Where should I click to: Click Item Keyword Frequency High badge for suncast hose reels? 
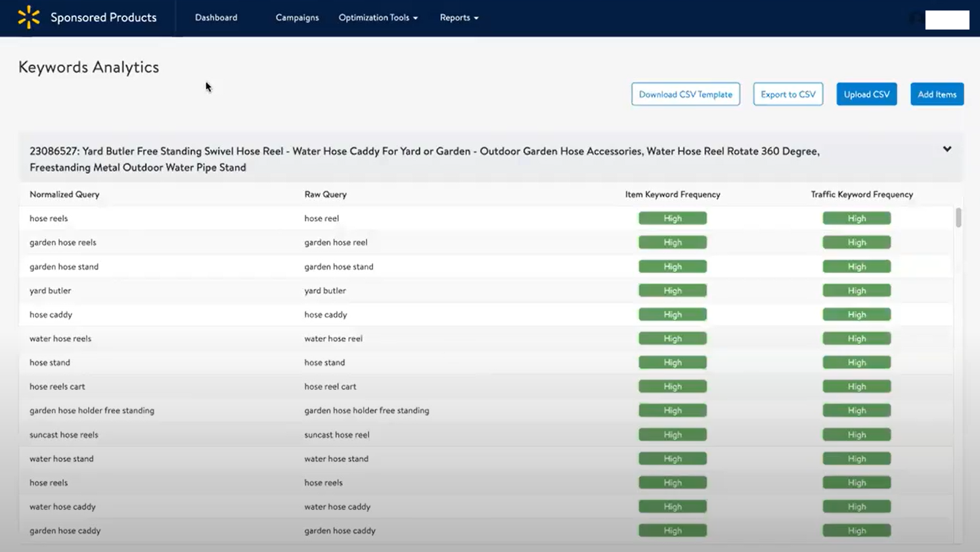(673, 435)
